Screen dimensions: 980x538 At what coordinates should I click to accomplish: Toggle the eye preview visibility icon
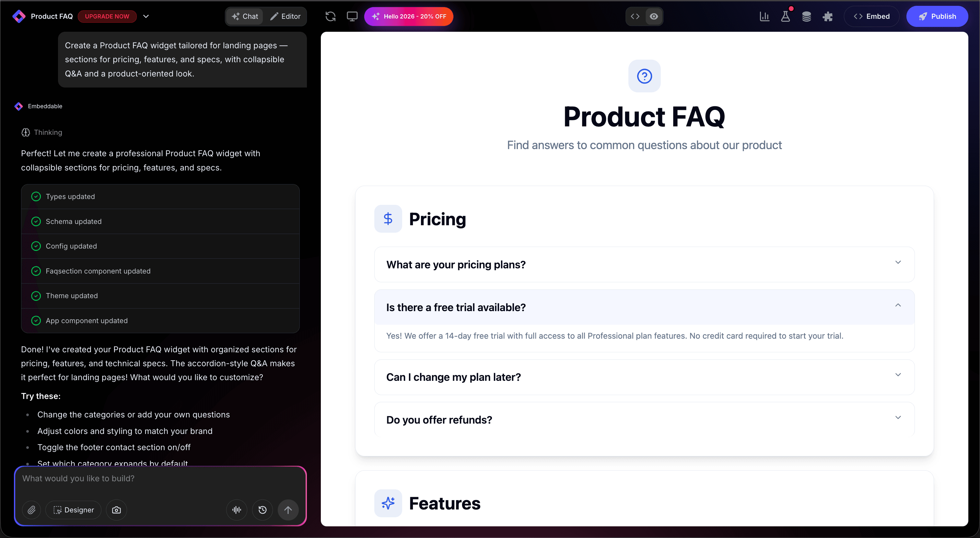[x=654, y=16]
